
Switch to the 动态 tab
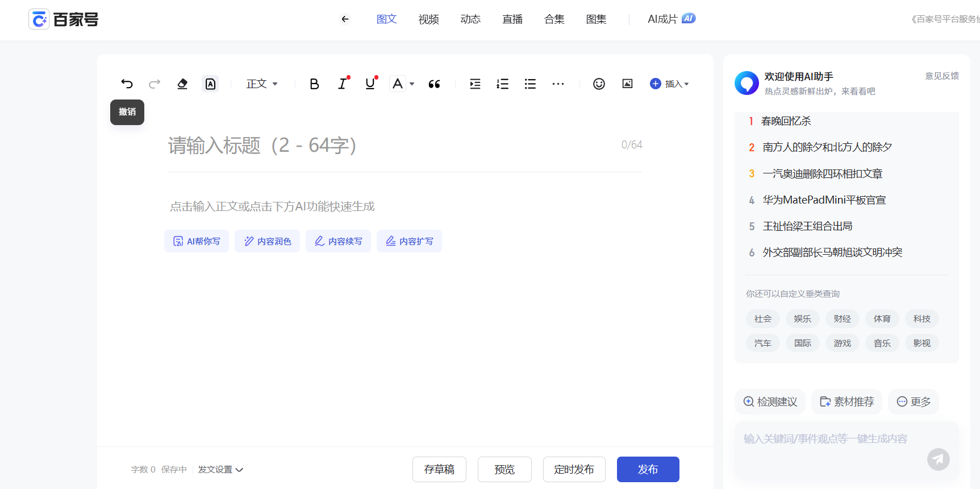click(x=470, y=19)
